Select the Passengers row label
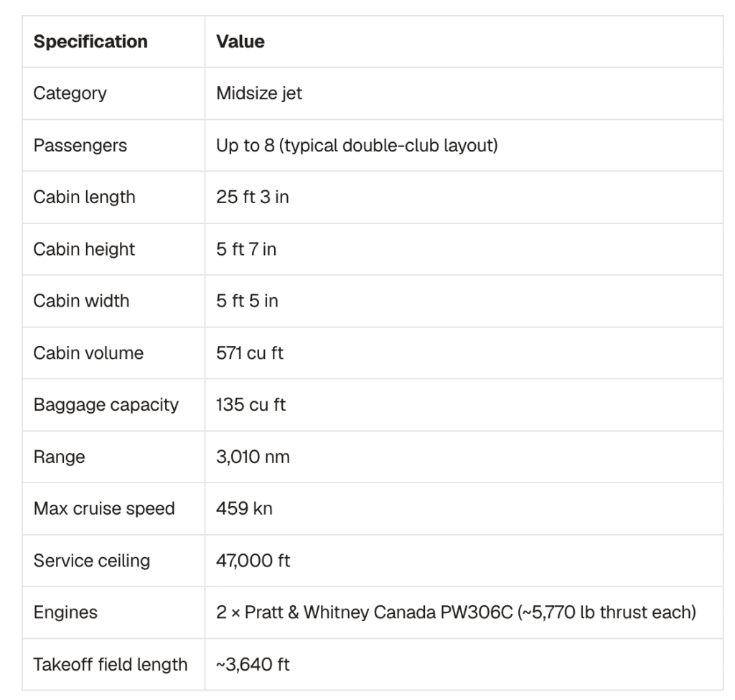735x700 pixels. [x=80, y=145]
